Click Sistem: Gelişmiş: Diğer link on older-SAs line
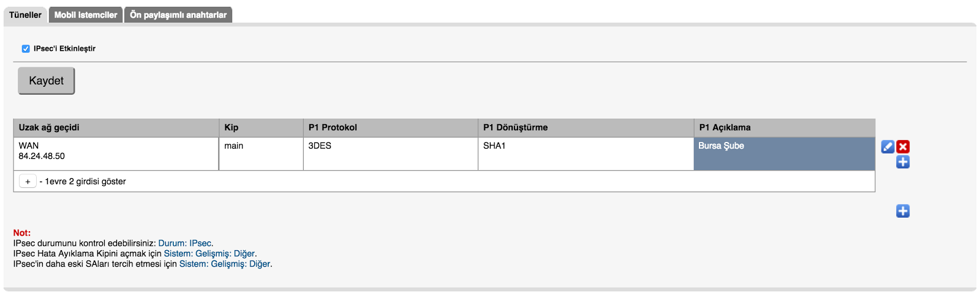Viewport: 980px width, 293px height. (225, 264)
